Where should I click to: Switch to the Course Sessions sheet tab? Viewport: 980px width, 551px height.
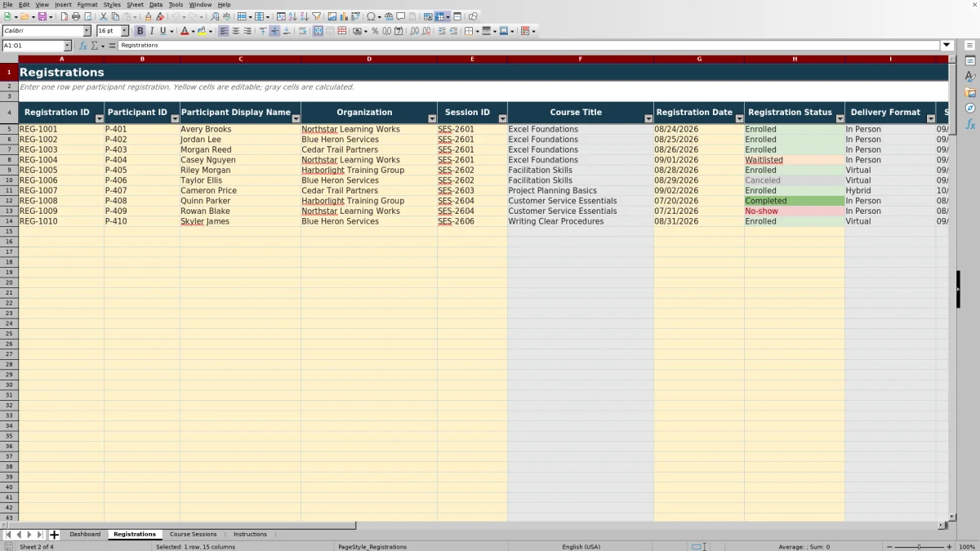(x=193, y=534)
